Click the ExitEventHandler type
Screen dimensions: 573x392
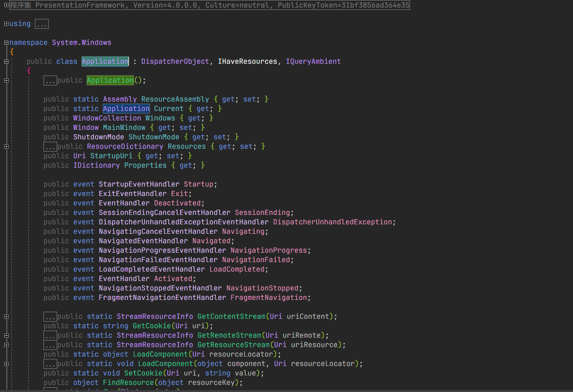(x=133, y=194)
